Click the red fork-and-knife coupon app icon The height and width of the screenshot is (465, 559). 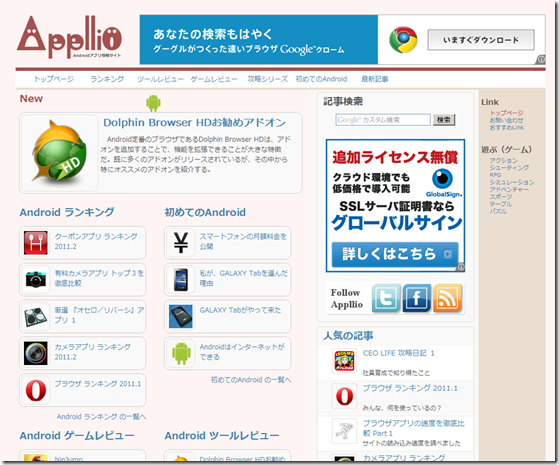tap(36, 242)
